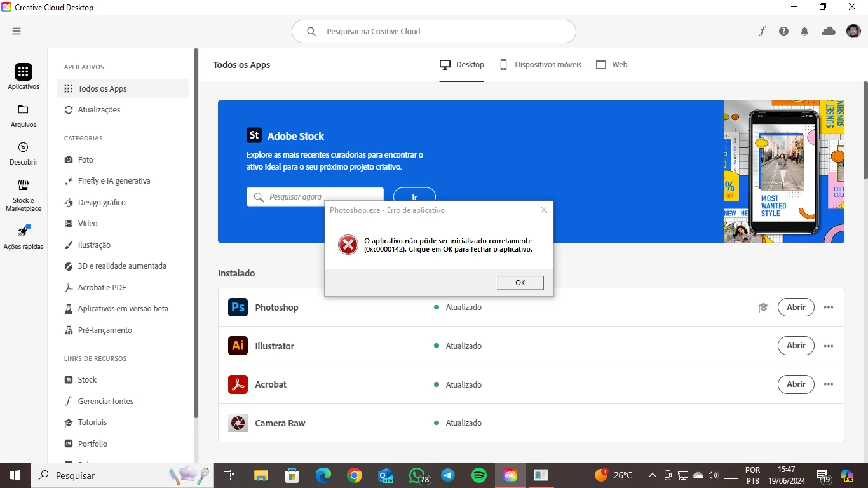Close the Photoshop.exe error dialog
Screen dimensions: 868x488
point(543,210)
